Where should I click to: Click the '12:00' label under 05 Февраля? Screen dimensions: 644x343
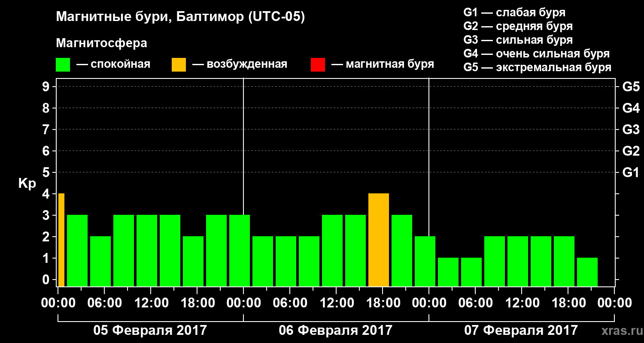click(151, 303)
